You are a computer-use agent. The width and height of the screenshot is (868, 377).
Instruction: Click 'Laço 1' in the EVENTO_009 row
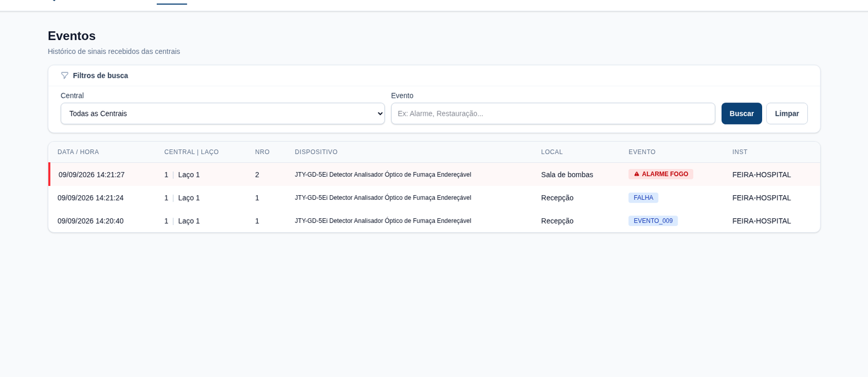pyautogui.click(x=189, y=221)
